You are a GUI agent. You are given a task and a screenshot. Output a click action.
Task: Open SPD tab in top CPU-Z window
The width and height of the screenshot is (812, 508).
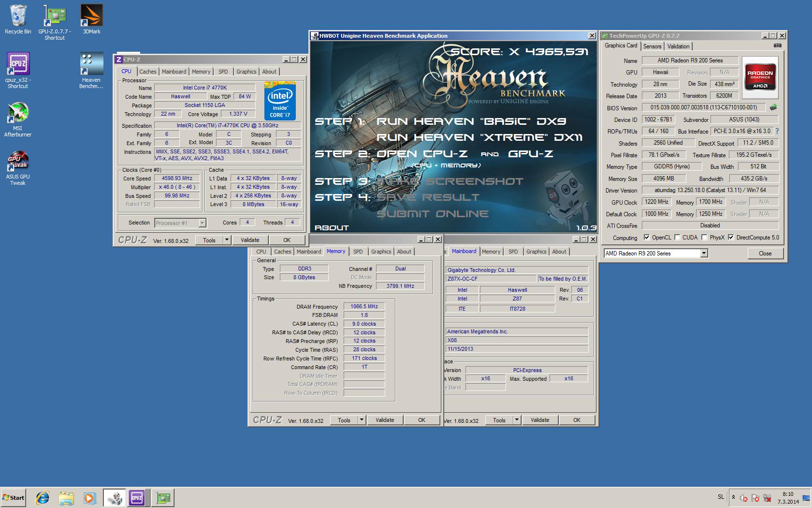click(223, 72)
